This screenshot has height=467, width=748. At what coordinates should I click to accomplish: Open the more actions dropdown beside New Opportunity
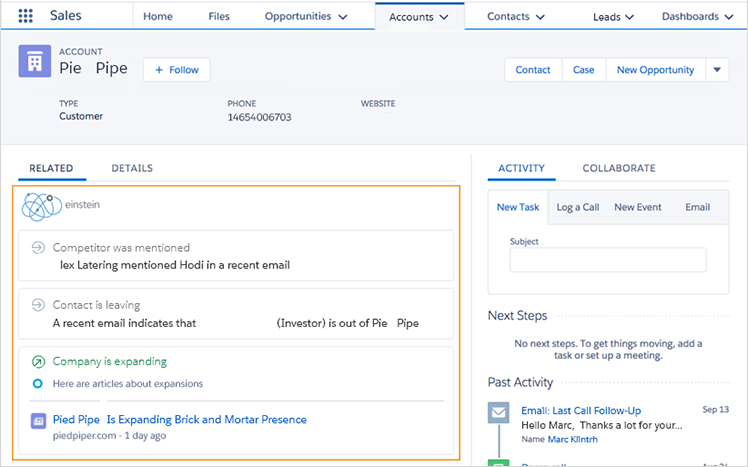tap(717, 70)
